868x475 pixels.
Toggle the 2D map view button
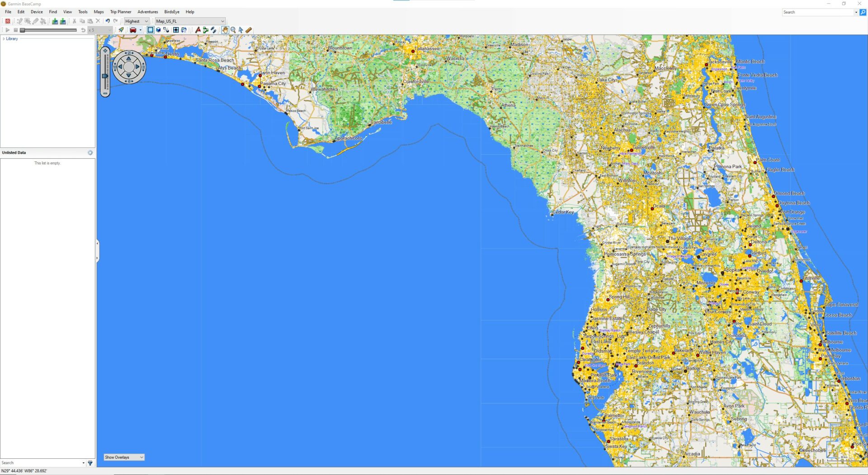tap(151, 30)
